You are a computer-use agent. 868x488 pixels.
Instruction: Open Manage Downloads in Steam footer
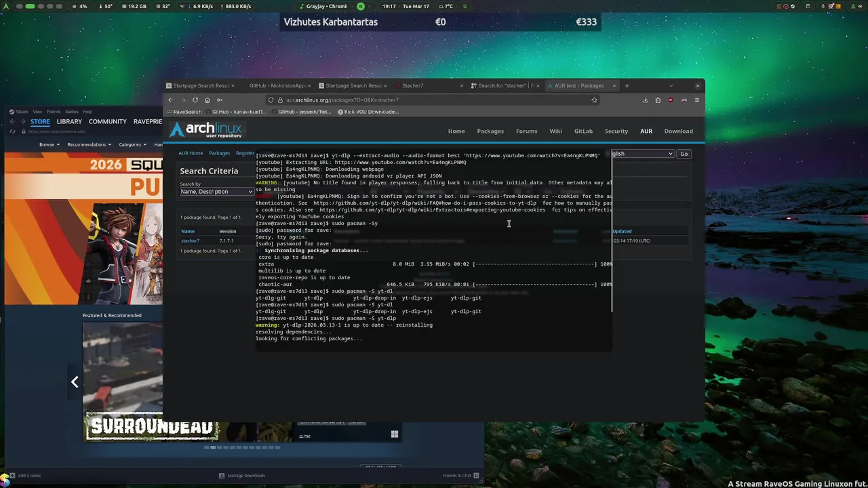242,476
